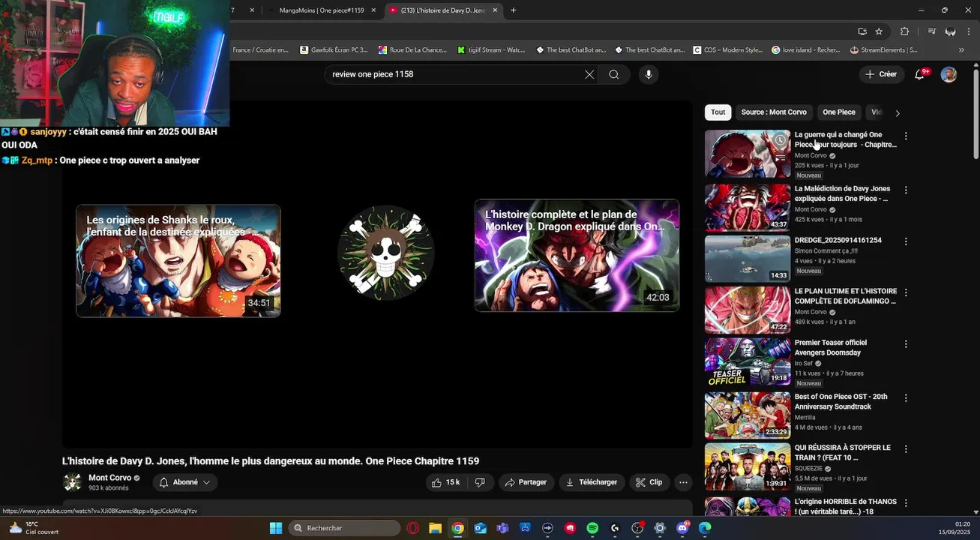Open Windows Start menu
The image size is (980, 540).
[x=276, y=528]
